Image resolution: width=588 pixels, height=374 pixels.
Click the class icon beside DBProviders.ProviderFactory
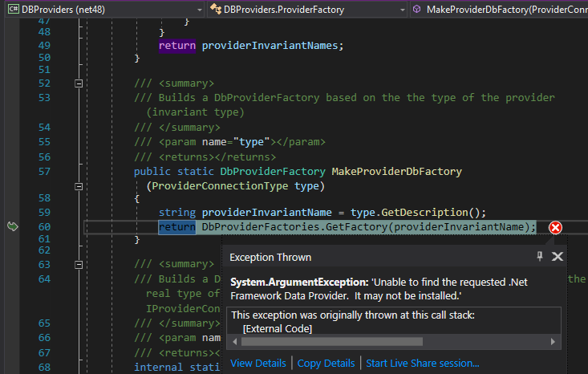(x=216, y=9)
